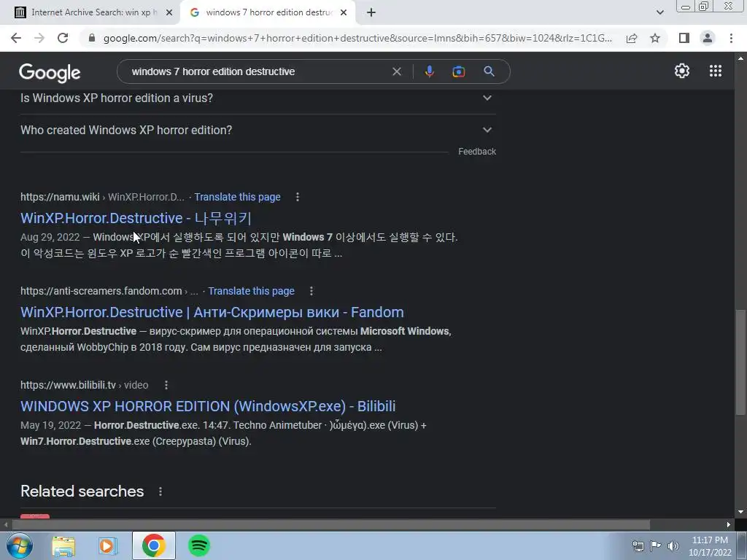Screen dimensions: 747x560
Task: Click scrollbar up arrow
Action: [740, 58]
